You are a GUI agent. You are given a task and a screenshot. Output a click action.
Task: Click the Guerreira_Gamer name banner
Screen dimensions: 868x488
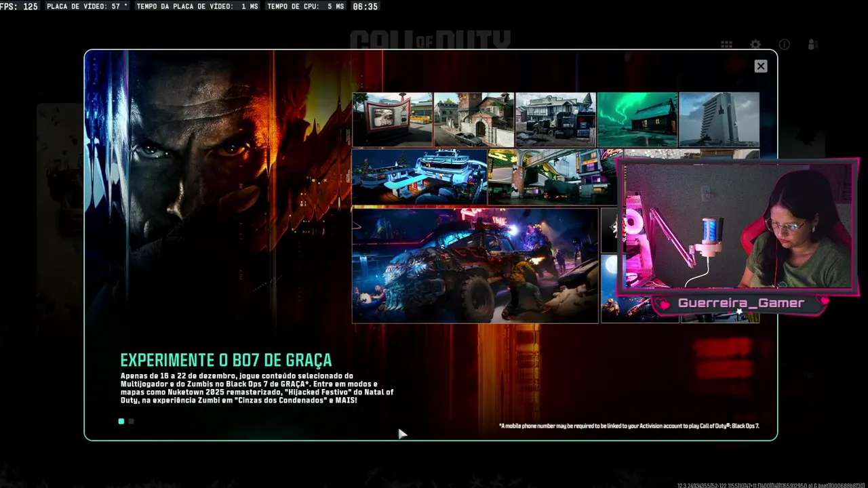point(741,303)
